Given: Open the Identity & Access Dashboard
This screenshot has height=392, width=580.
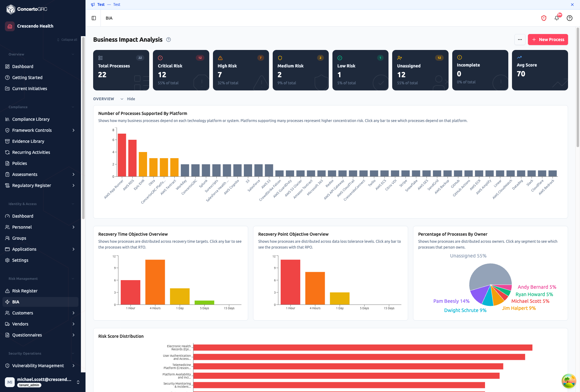Looking at the screenshot, I should (40, 216).
